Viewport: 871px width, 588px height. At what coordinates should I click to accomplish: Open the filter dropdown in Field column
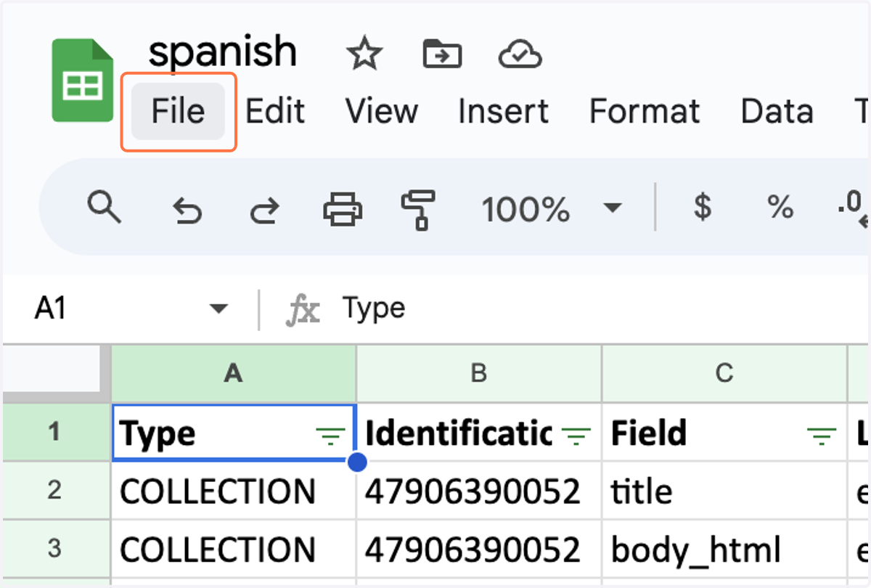821,435
